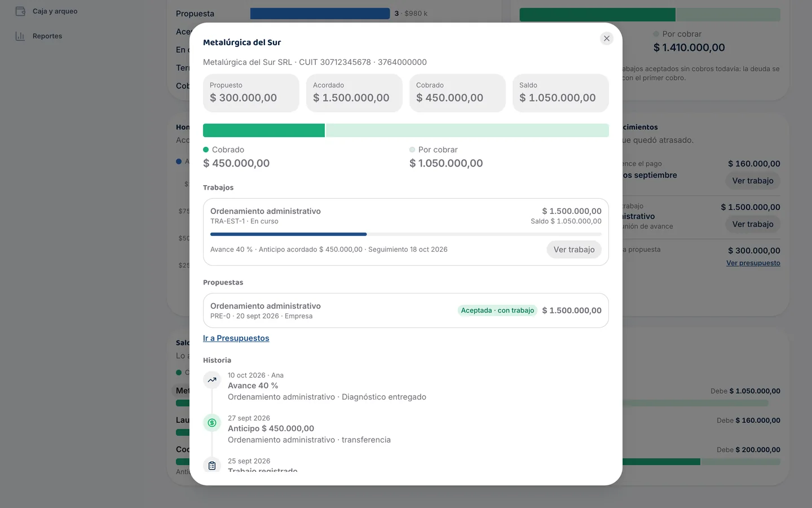
Task: Click the $ 1.500.000,00 amount in the Propuestas card
Action: click(x=572, y=310)
